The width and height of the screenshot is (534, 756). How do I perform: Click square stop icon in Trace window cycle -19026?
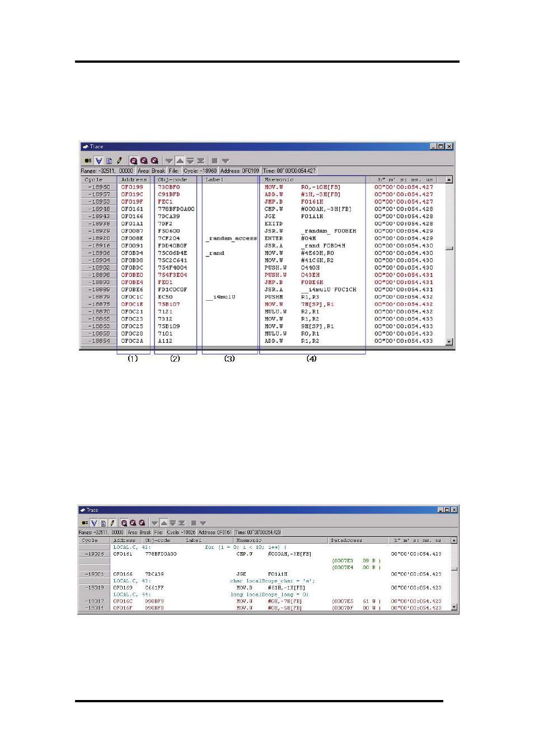click(x=194, y=523)
